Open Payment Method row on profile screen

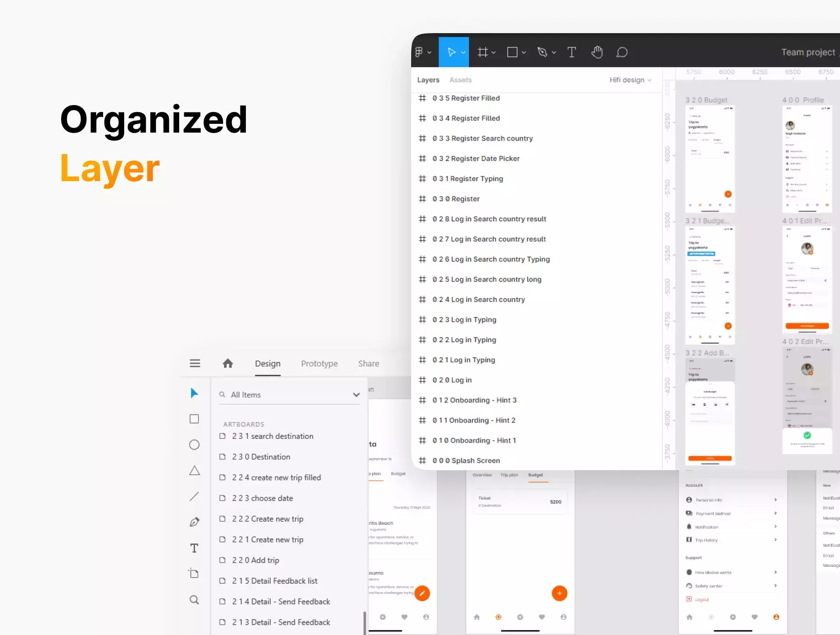pos(731,513)
